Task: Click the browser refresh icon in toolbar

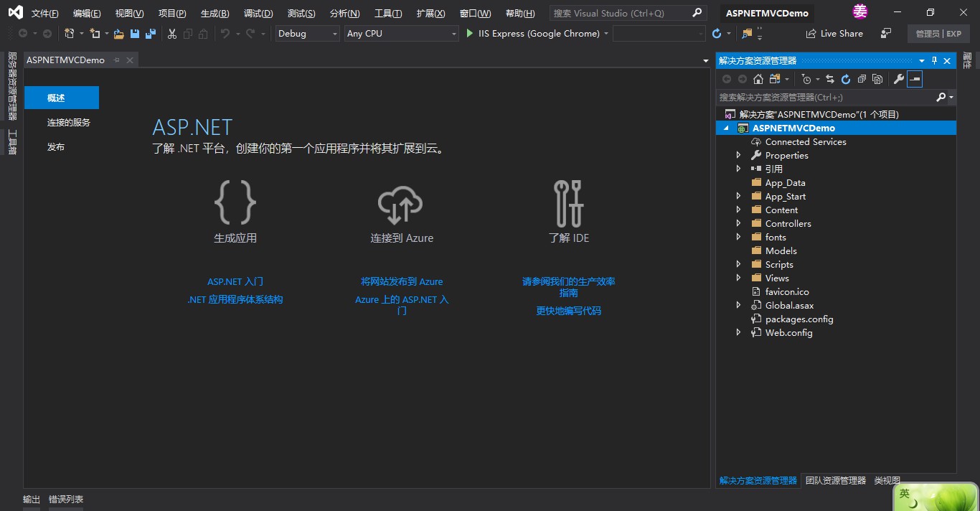Action: tap(717, 34)
